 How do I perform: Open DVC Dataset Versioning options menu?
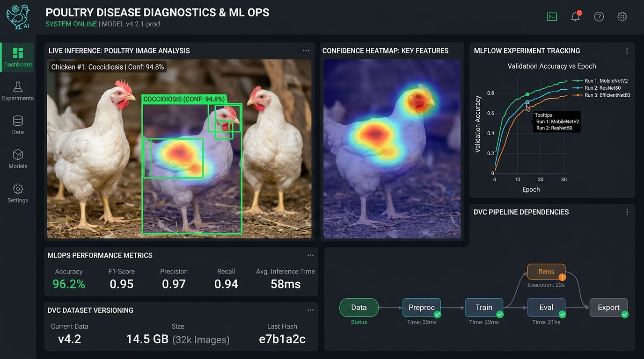(310, 310)
